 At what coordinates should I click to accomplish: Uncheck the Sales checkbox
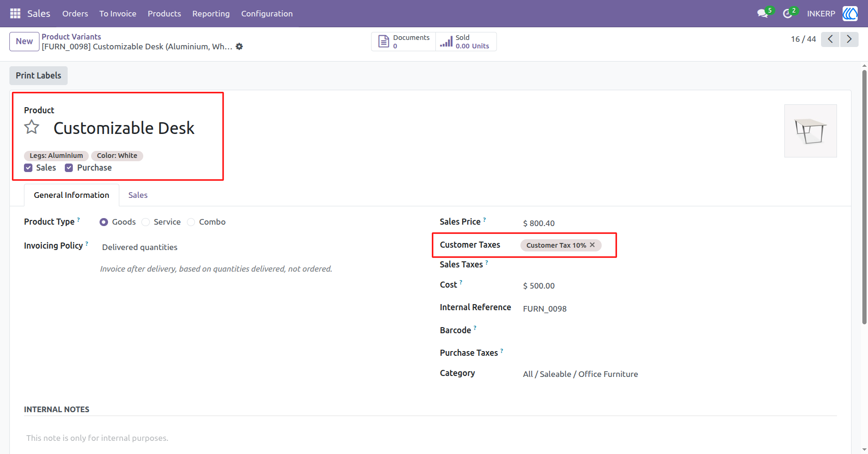point(28,168)
